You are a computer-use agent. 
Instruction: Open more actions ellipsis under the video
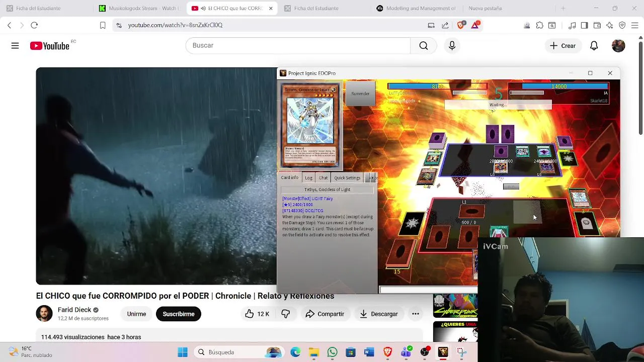coord(416,314)
